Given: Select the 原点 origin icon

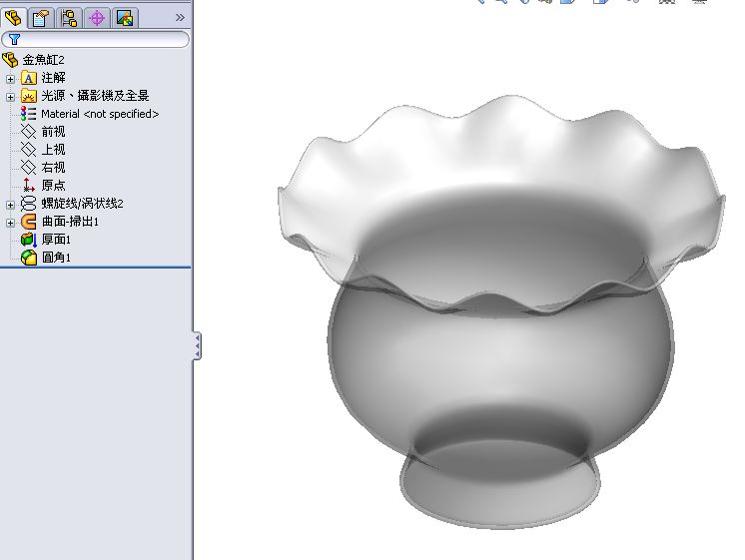Looking at the screenshot, I should 29,186.
